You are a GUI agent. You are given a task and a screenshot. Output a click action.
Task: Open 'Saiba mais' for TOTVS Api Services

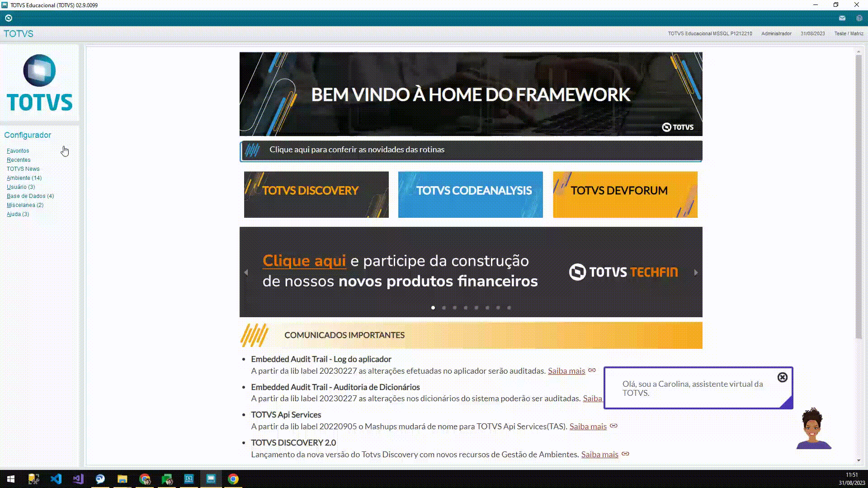[588, 427]
